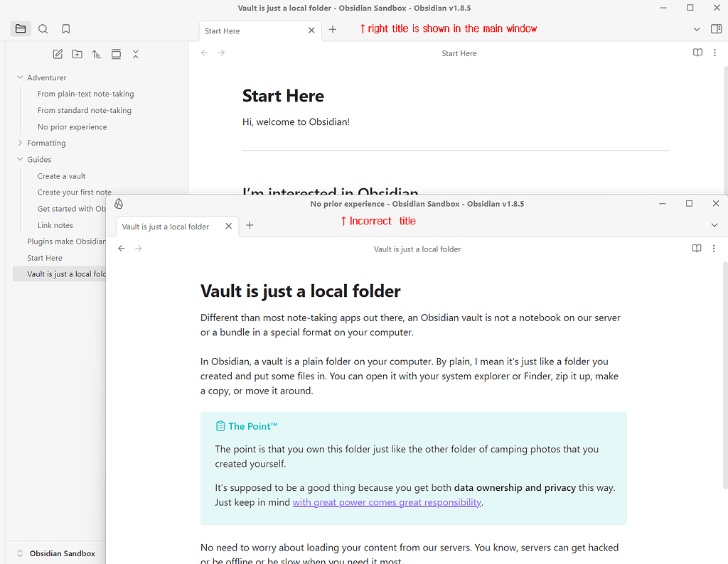Follow the great power comes great responsibility link

[387, 502]
